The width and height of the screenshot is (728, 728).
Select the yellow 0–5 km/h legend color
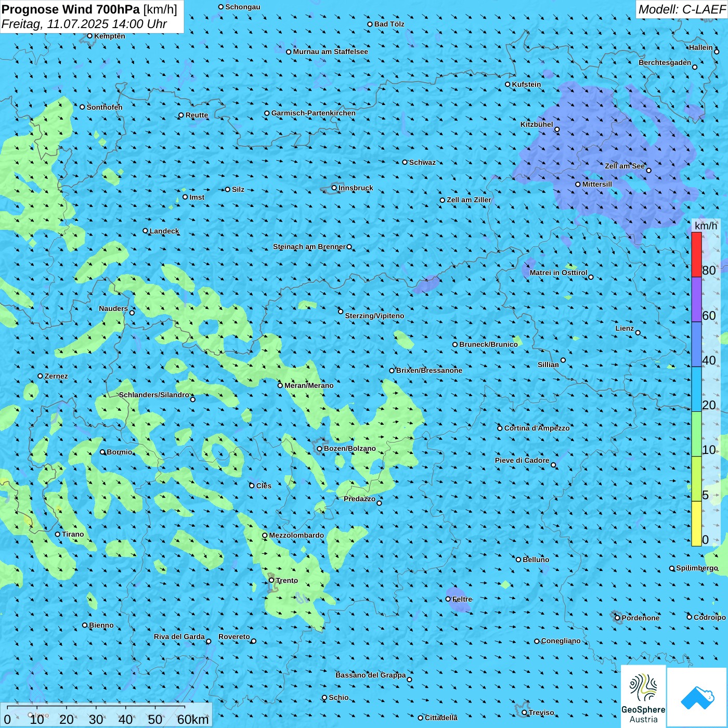(696, 524)
